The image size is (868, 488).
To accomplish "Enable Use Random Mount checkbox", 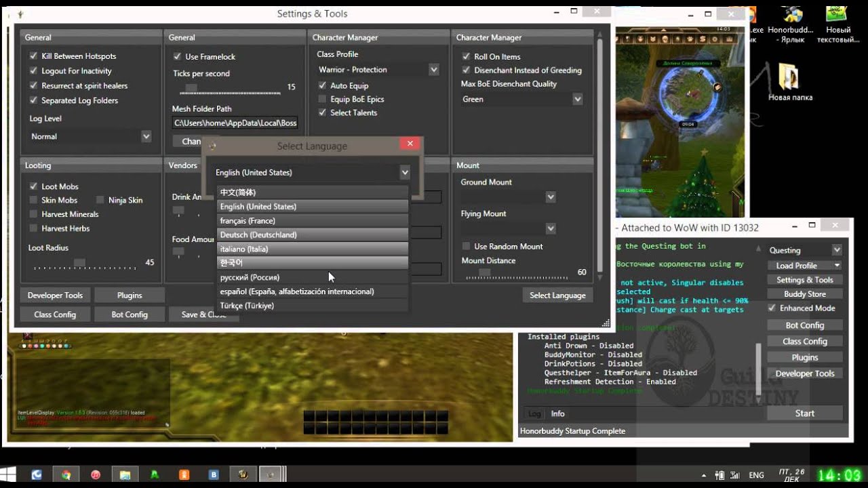I will pos(466,246).
